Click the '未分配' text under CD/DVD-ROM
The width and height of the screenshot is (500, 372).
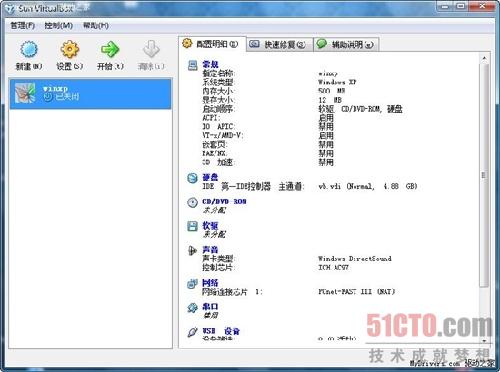(214, 210)
